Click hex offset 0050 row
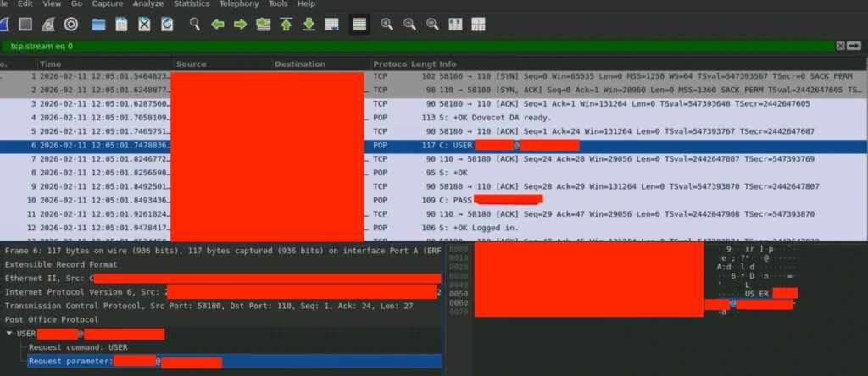Viewport: 868px width, 376px height. tap(459, 294)
